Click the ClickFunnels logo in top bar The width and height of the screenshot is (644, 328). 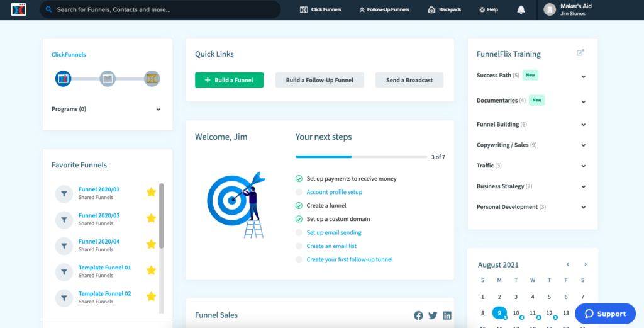pyautogui.click(x=18, y=9)
